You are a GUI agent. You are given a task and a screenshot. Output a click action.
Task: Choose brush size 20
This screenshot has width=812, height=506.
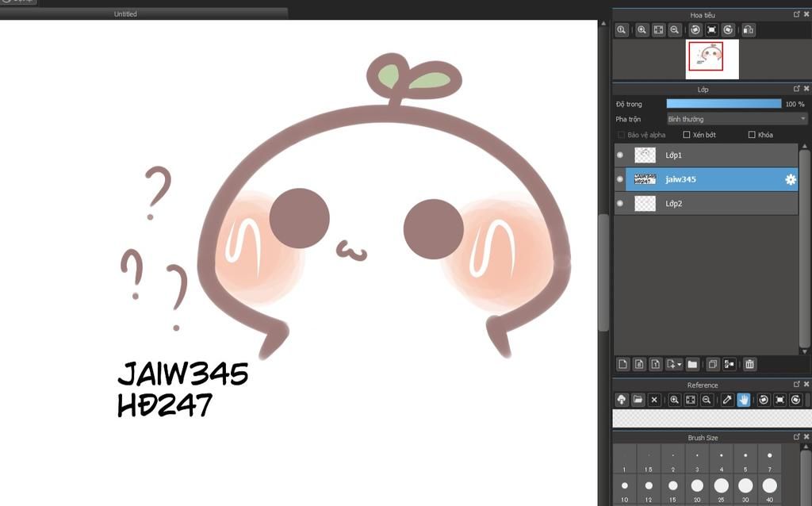coord(697,490)
